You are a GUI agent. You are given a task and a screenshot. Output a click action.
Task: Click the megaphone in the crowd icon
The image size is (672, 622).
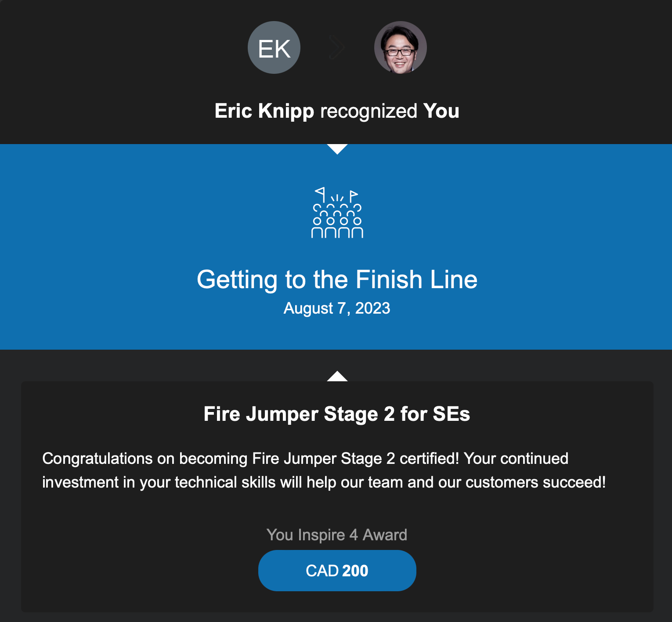321,193
